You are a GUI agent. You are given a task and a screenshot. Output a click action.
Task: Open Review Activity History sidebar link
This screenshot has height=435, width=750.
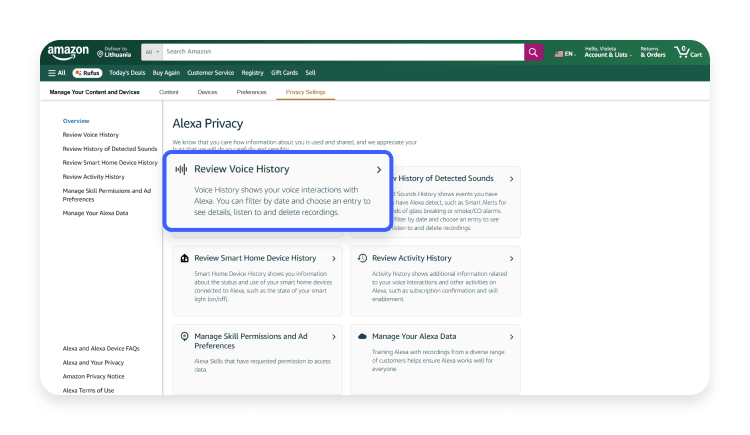(94, 177)
